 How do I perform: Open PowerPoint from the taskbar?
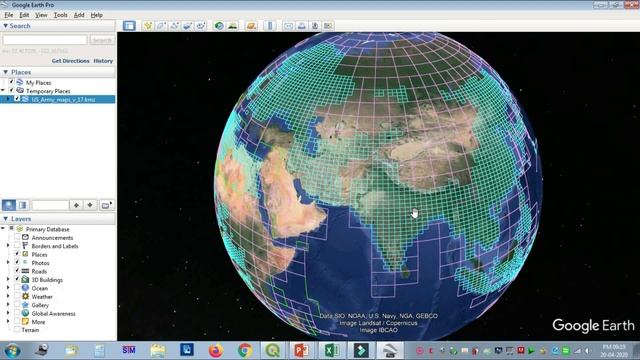[301, 350]
